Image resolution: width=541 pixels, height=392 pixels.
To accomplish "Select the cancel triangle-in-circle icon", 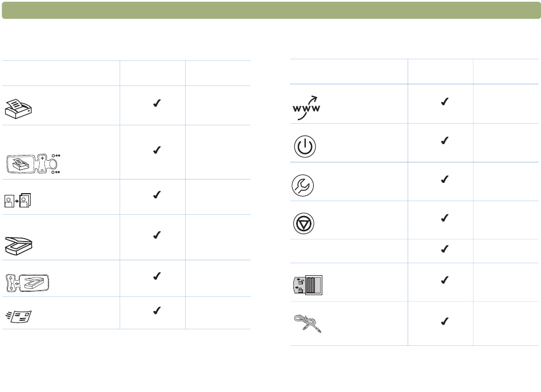I will 304,223.
